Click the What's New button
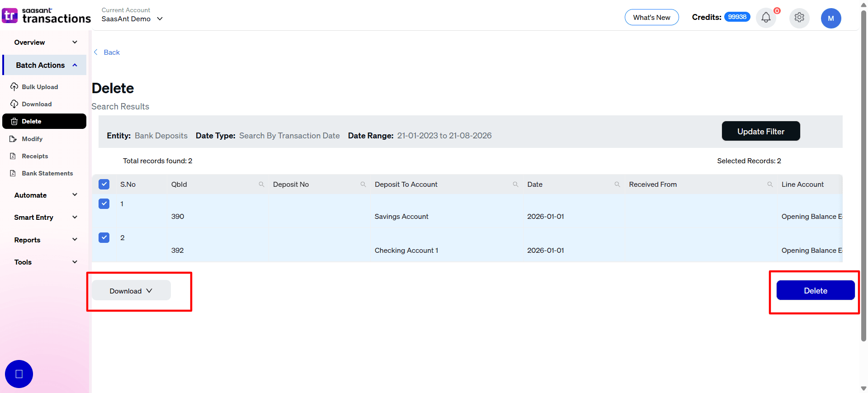The height and width of the screenshot is (393, 868). tap(651, 17)
